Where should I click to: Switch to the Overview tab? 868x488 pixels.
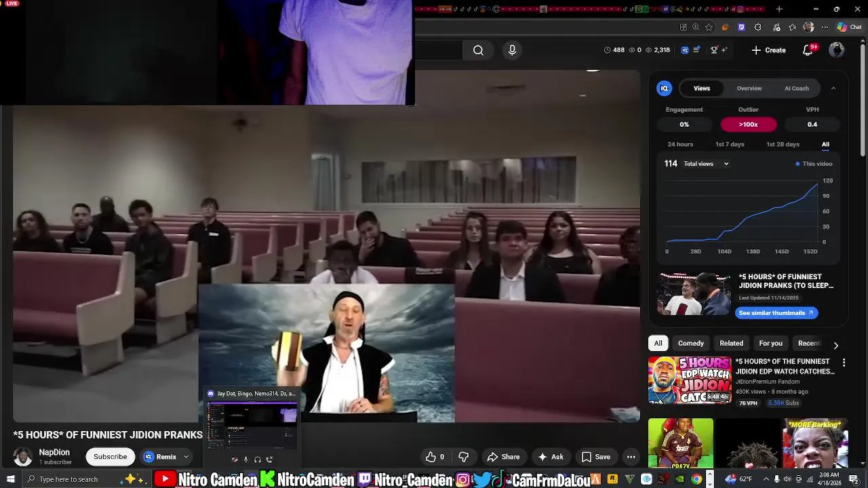(x=749, y=88)
